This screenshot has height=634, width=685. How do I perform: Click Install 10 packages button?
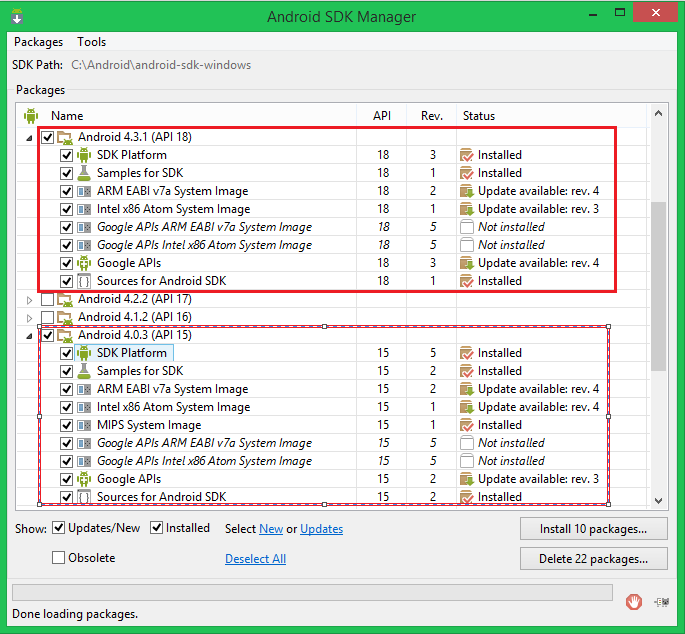(593, 529)
